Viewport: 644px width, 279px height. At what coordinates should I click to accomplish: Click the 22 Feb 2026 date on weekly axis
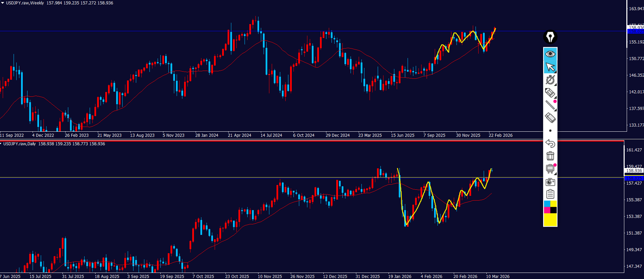click(500, 135)
